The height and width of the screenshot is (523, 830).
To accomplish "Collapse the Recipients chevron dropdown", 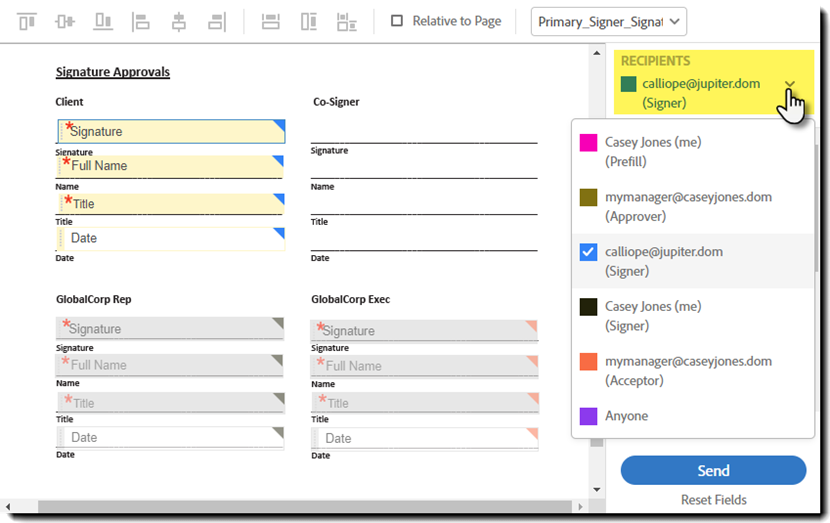I will click(x=790, y=85).
